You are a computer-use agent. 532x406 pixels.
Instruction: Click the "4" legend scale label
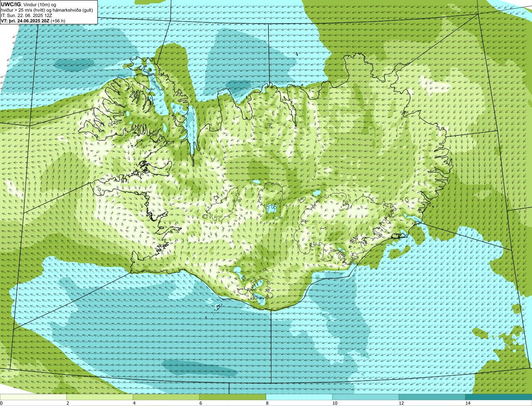coord(134,403)
